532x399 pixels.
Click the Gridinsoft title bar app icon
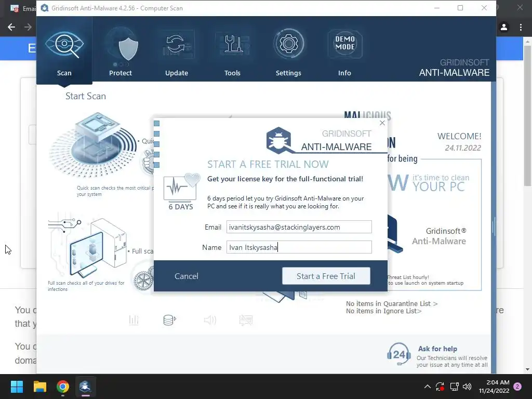click(45, 8)
